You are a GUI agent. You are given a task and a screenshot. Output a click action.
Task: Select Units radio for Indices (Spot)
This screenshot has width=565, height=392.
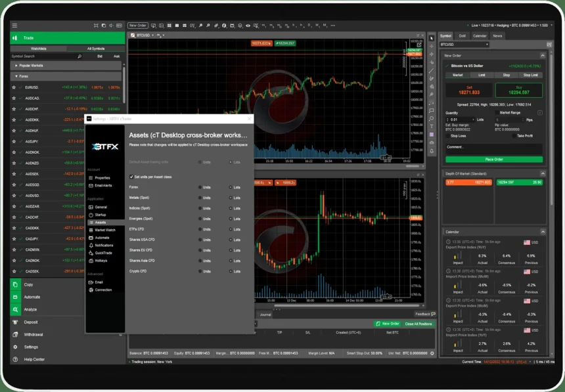(x=200, y=208)
